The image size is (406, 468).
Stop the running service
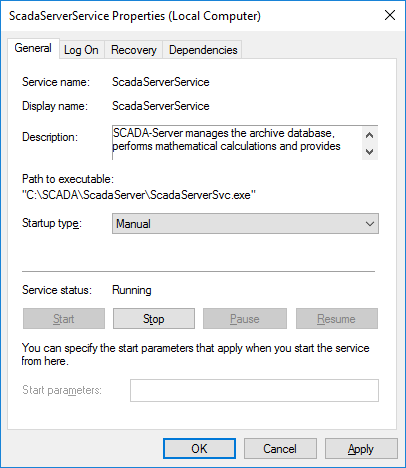point(154,319)
